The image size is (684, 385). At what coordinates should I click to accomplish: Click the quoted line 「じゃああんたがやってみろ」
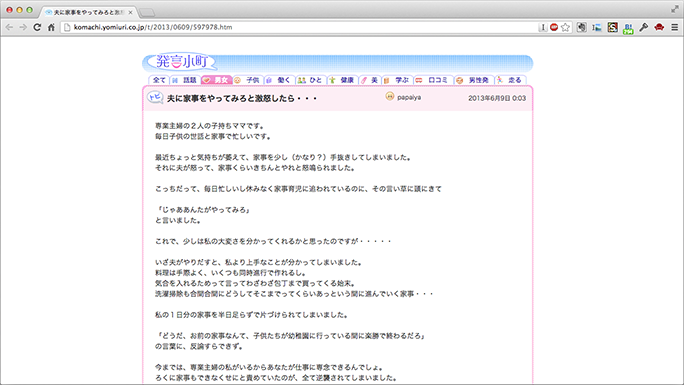(203, 210)
